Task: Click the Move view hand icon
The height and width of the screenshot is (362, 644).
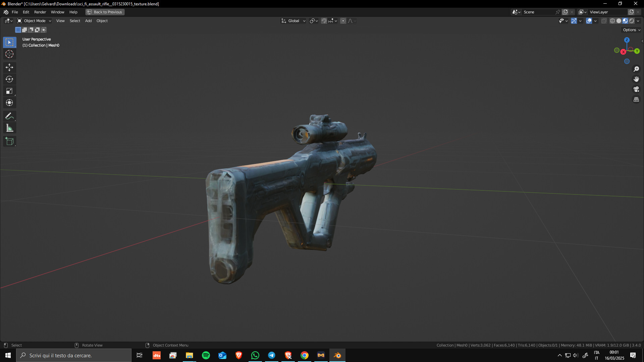Action: click(x=636, y=79)
